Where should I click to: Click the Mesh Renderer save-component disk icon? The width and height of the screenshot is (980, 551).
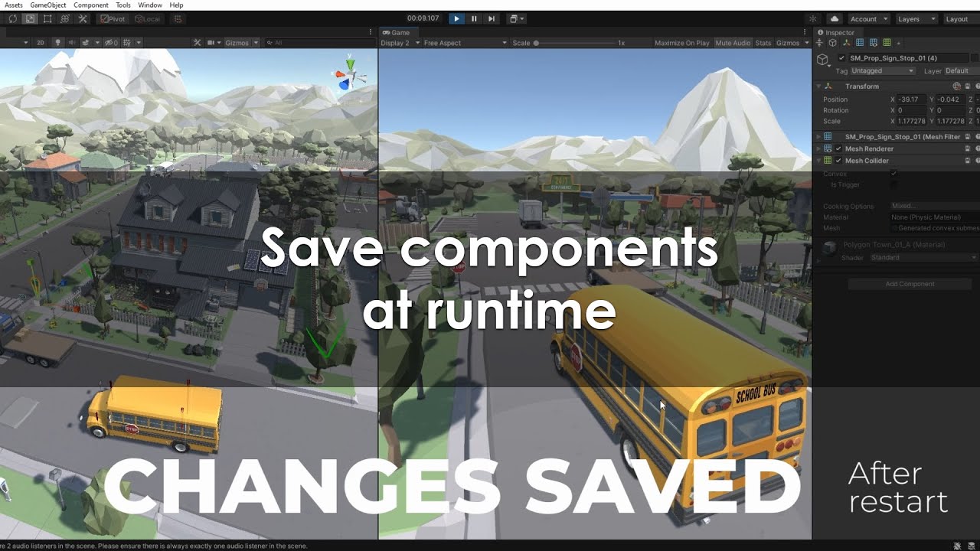point(967,148)
